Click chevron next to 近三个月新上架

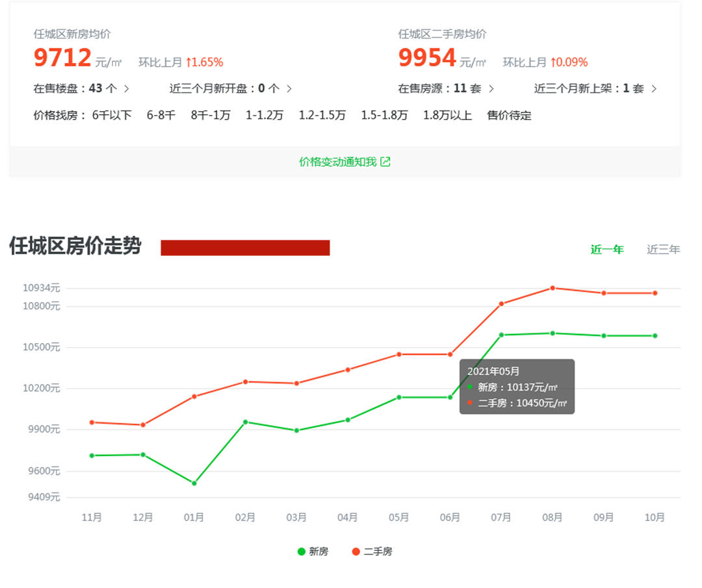click(654, 88)
